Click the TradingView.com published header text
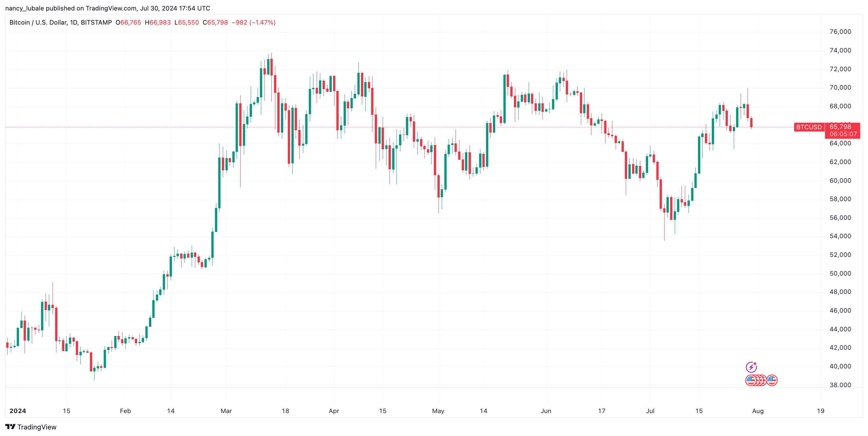This screenshot has width=868, height=436. pyautogui.click(x=108, y=8)
